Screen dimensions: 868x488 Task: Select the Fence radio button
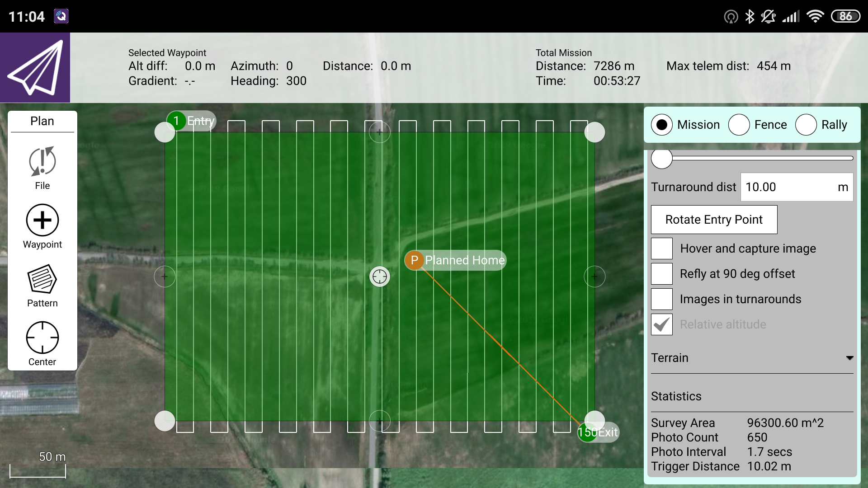coord(739,125)
